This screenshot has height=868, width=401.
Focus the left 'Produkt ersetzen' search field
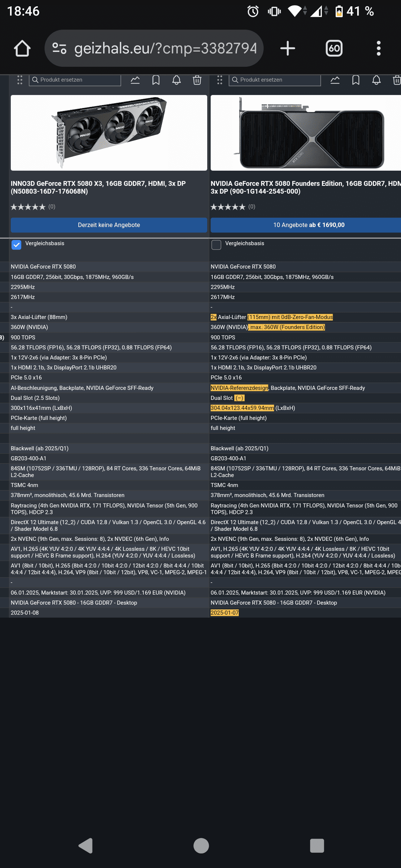[79, 80]
